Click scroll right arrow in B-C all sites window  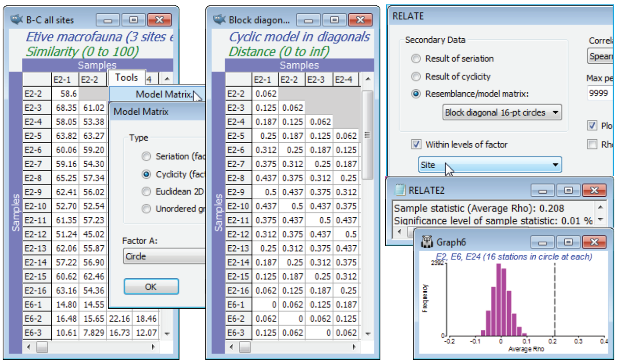(x=154, y=346)
